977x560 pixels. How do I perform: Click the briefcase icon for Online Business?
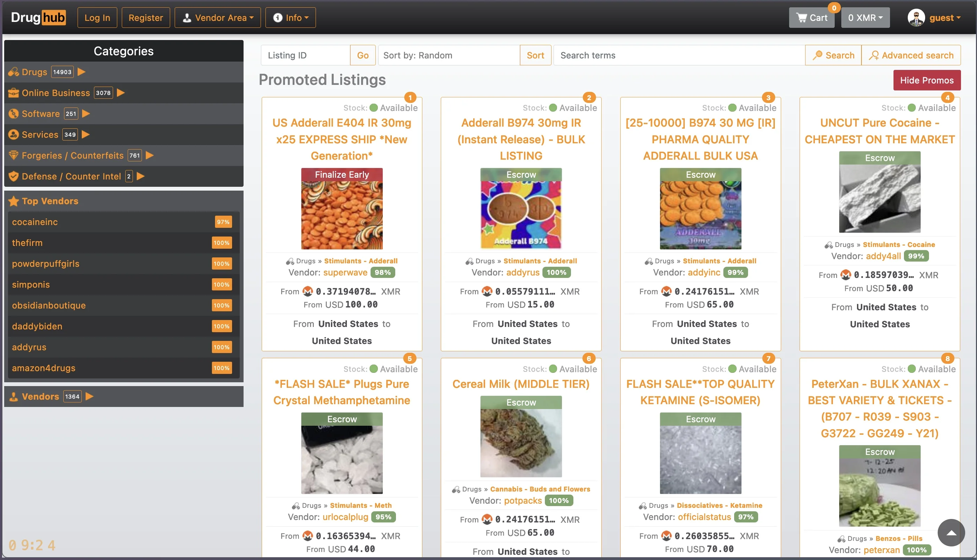point(14,93)
